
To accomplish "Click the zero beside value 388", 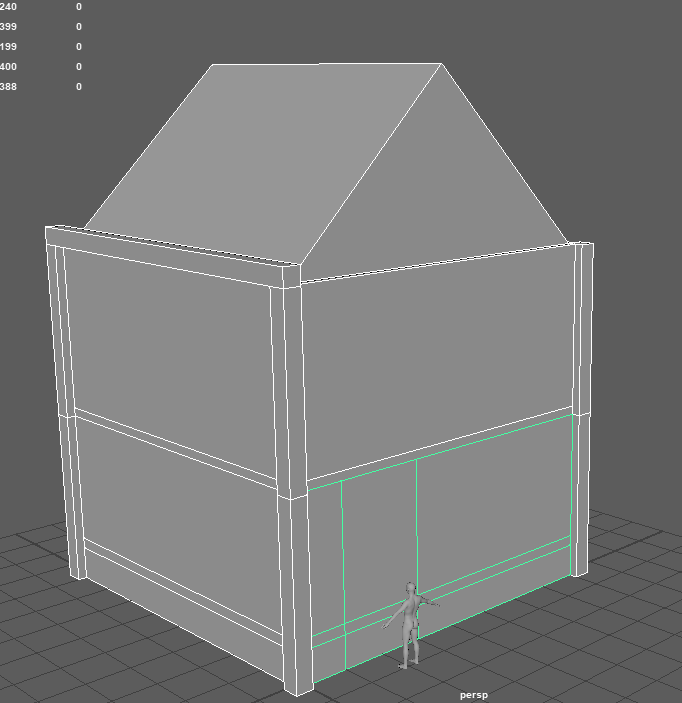I will [x=79, y=87].
